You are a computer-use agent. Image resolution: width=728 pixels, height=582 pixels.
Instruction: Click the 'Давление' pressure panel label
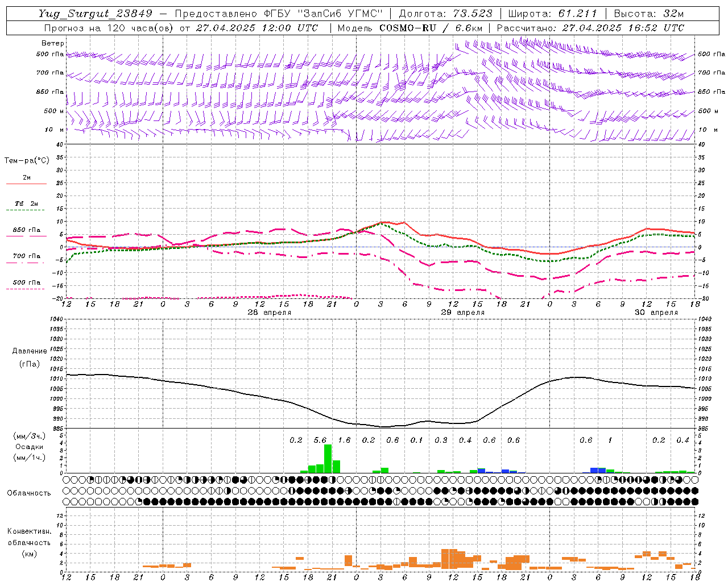pos(30,351)
